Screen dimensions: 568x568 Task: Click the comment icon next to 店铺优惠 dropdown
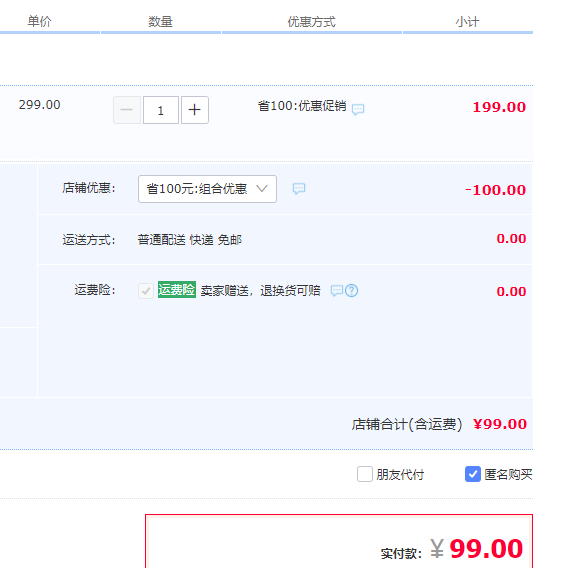point(299,188)
